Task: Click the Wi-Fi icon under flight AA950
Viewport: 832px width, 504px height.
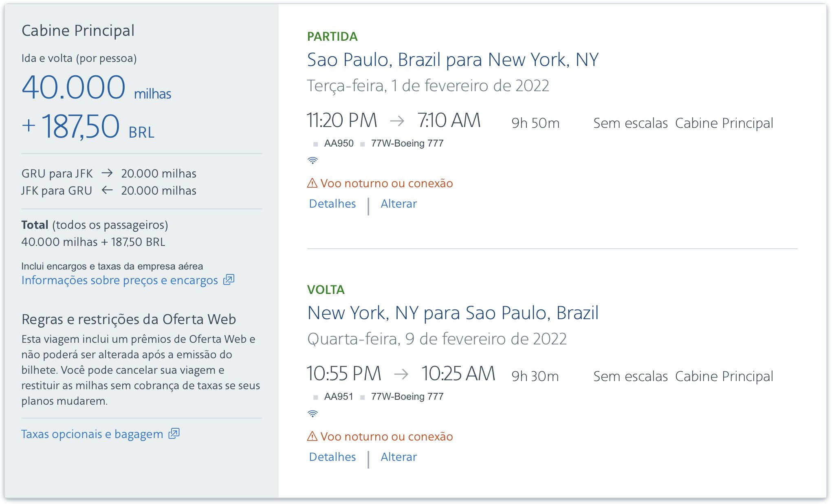Action: [x=313, y=160]
